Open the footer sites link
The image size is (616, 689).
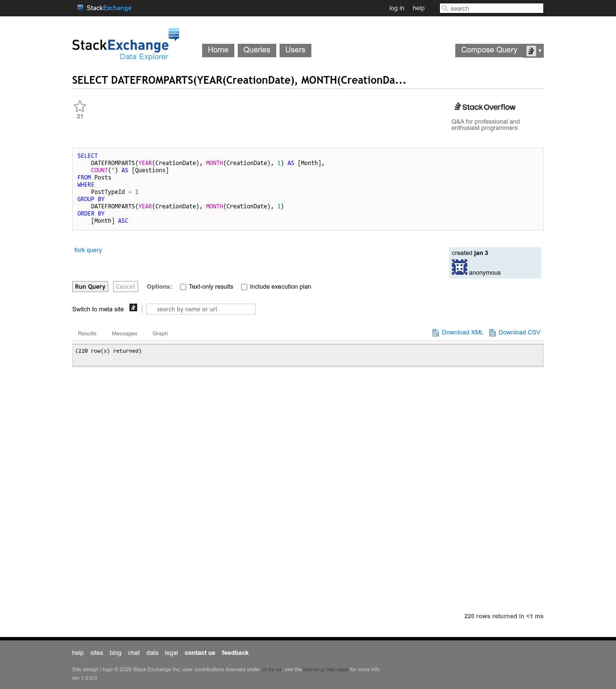(x=97, y=653)
